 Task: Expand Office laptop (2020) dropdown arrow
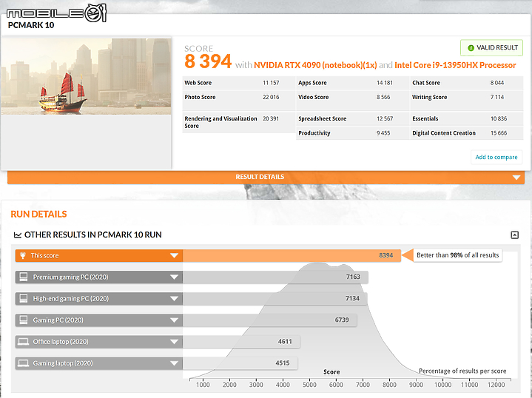pyautogui.click(x=174, y=342)
